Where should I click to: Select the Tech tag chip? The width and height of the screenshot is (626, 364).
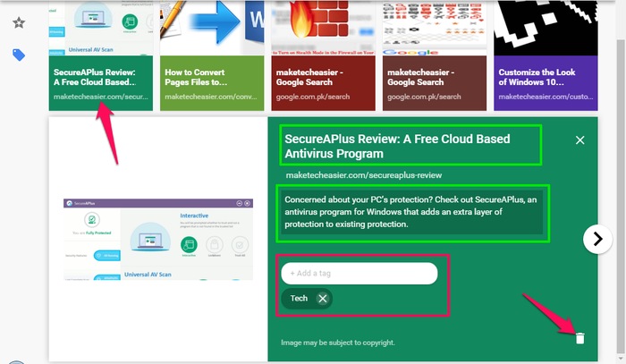coord(307,299)
